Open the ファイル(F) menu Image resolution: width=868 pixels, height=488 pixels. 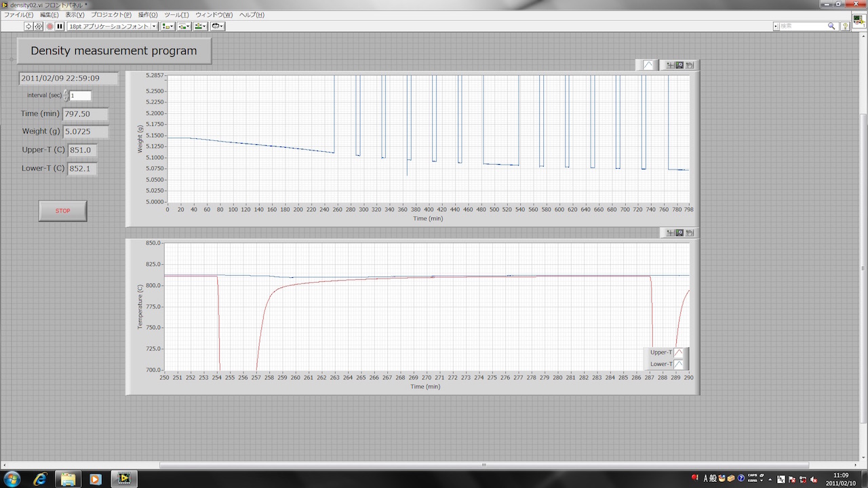[18, 14]
